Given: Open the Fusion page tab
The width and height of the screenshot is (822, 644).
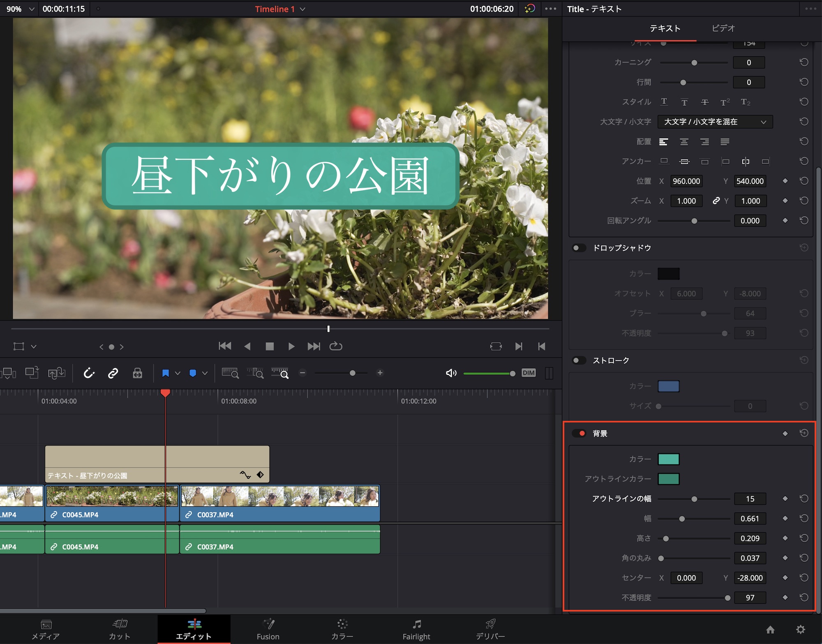Looking at the screenshot, I should click(x=268, y=629).
